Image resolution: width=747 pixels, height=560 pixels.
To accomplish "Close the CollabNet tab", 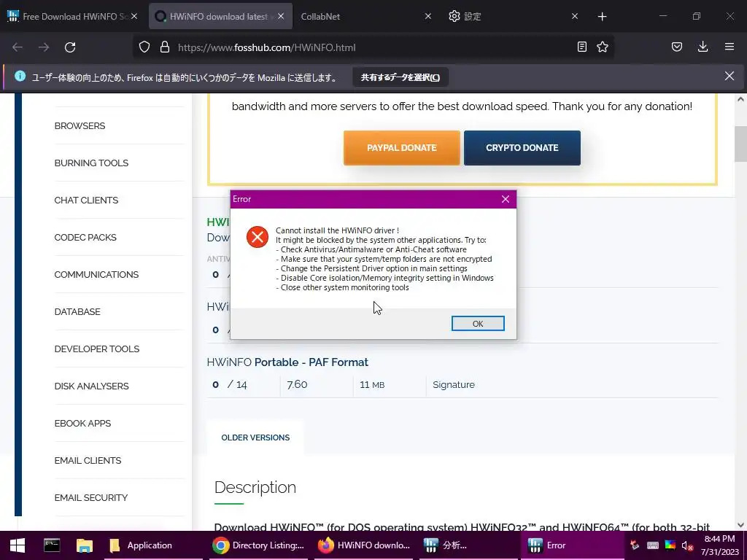I will point(427,16).
